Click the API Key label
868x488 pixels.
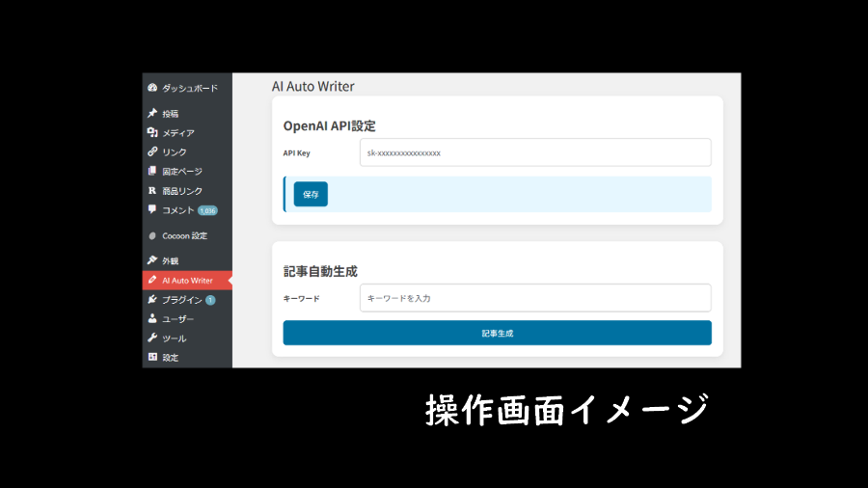[x=297, y=153]
